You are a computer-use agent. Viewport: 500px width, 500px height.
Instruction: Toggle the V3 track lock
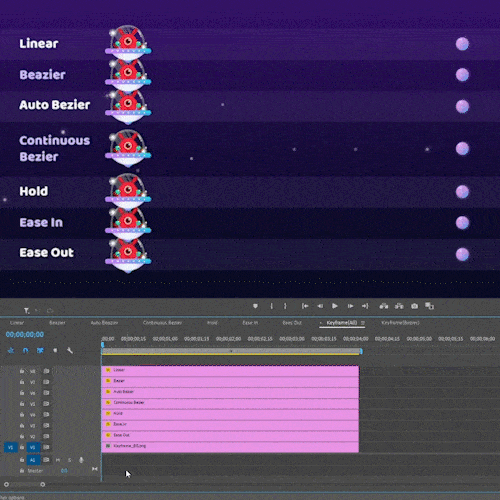(x=22, y=425)
